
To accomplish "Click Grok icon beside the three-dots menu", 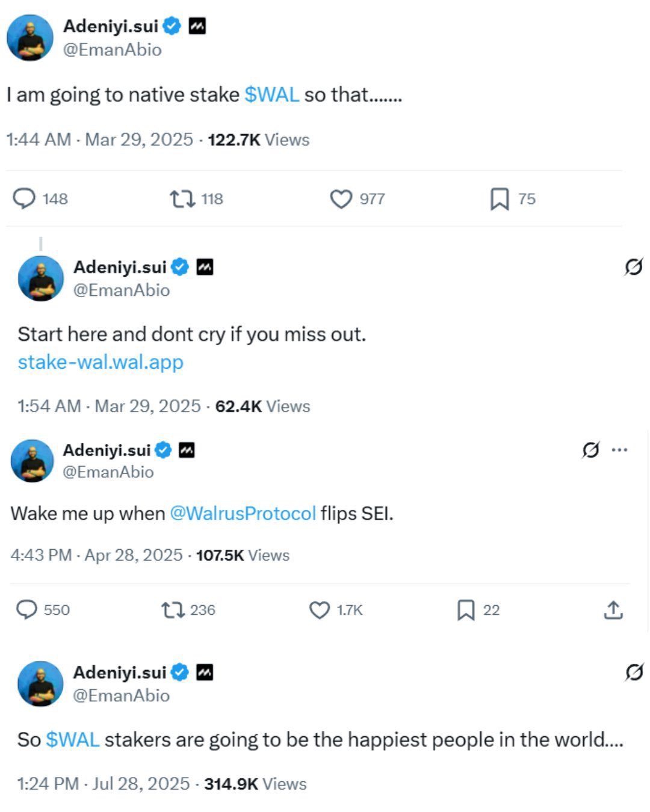I will (590, 449).
